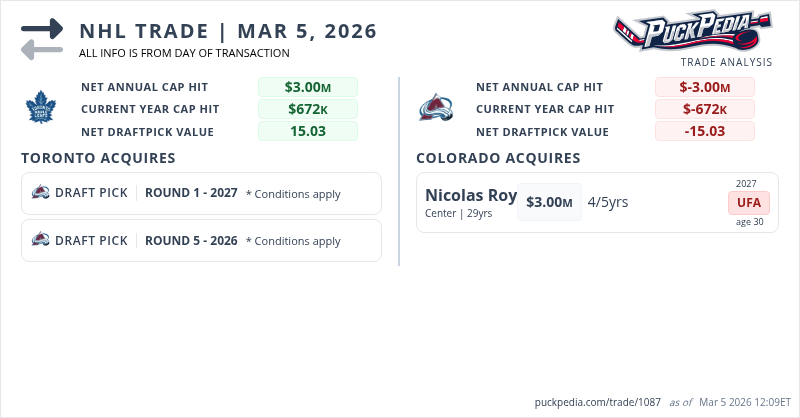Select the Round 1 - 2027 draft pick
Viewport: 800px width, 418px height.
191,193
